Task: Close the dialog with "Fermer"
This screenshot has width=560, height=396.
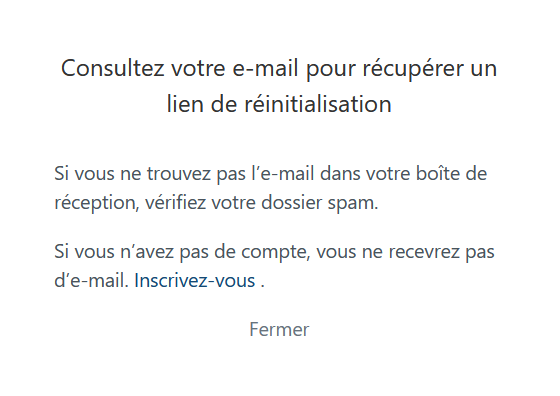Action: click(x=279, y=329)
